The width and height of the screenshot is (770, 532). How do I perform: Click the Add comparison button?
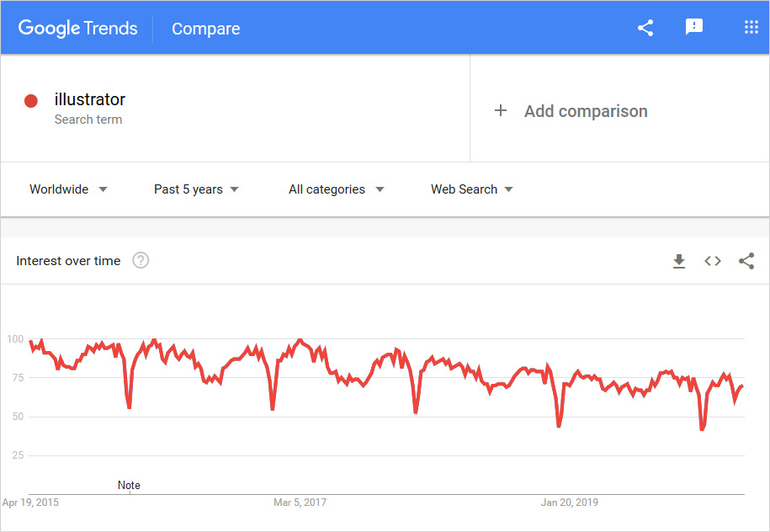[586, 111]
